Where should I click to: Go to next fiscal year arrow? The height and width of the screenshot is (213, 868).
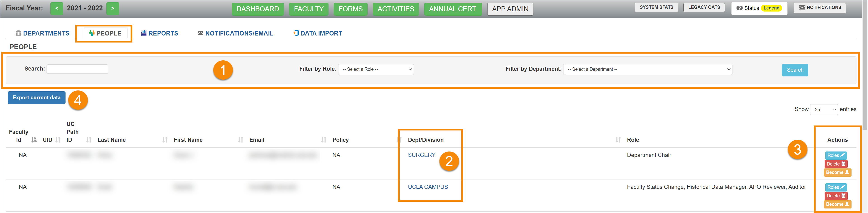pos(113,8)
